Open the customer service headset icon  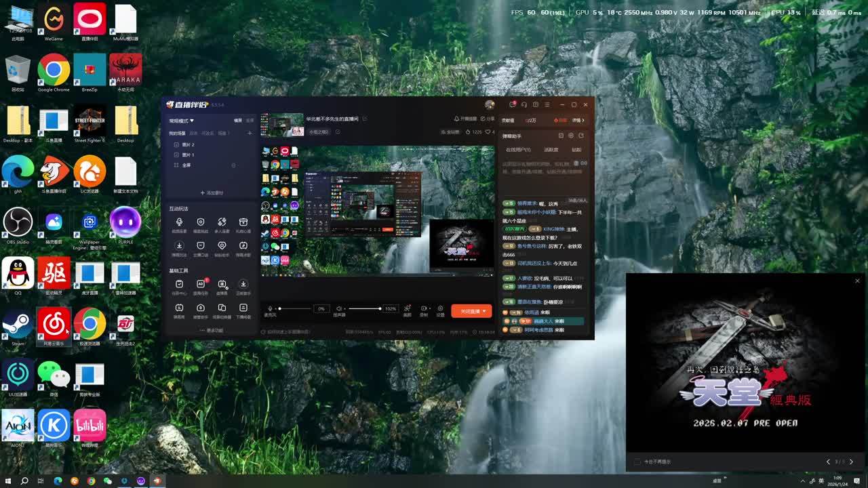coord(524,104)
